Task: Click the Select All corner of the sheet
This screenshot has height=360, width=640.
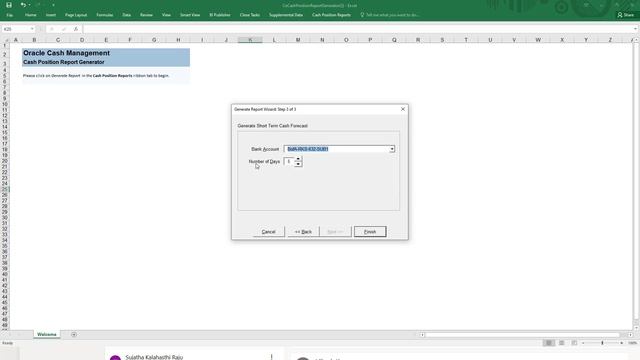Action: 5,40
